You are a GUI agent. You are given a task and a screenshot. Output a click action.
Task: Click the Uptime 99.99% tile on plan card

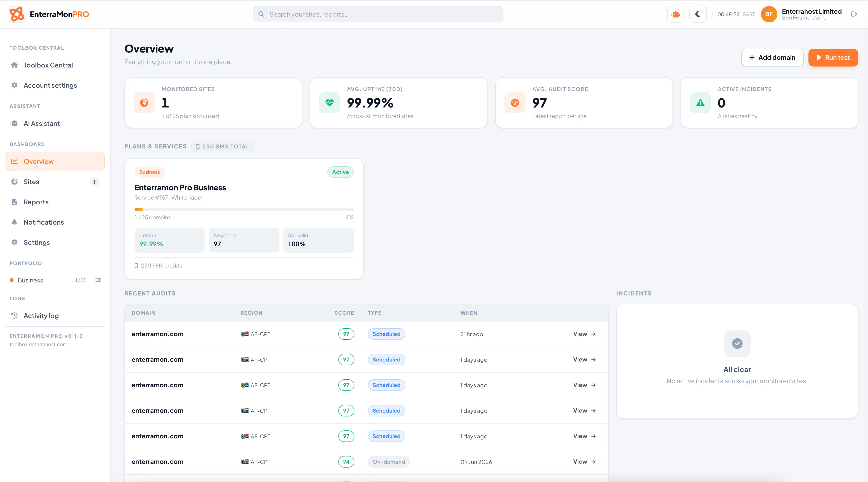tap(170, 240)
